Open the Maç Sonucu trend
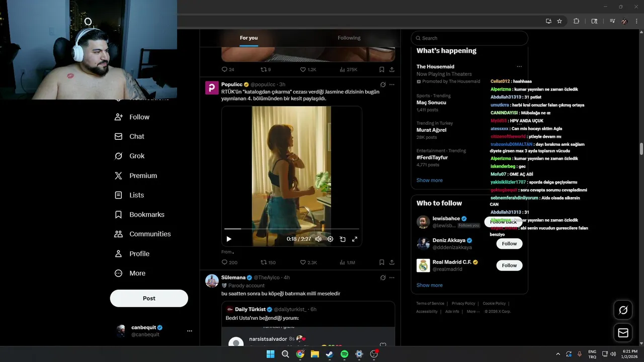Image resolution: width=644 pixels, height=362 pixels. (x=469, y=103)
